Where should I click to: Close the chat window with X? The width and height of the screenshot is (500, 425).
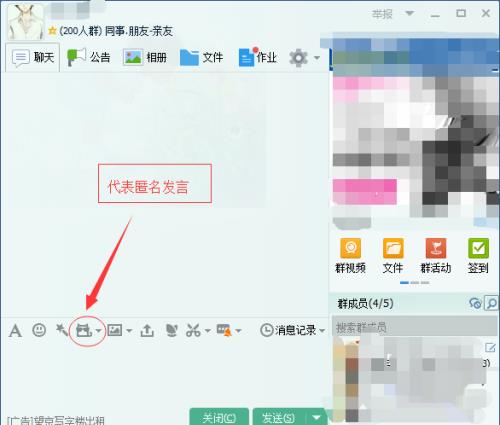486,13
